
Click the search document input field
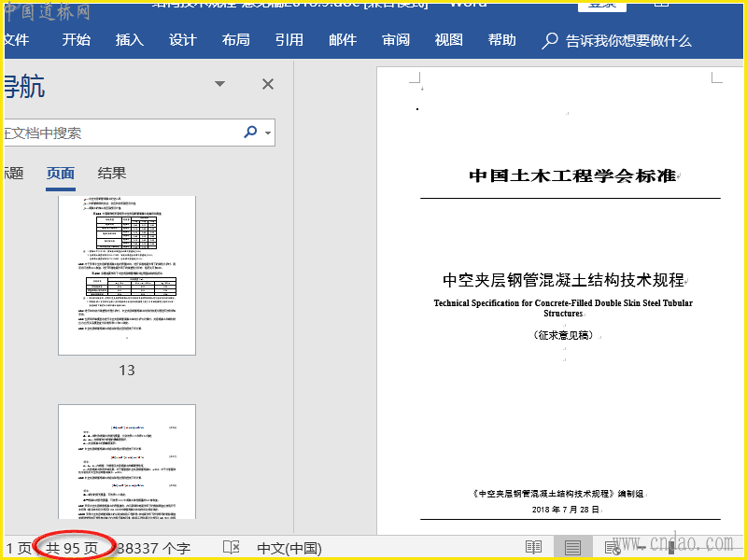pos(121,133)
